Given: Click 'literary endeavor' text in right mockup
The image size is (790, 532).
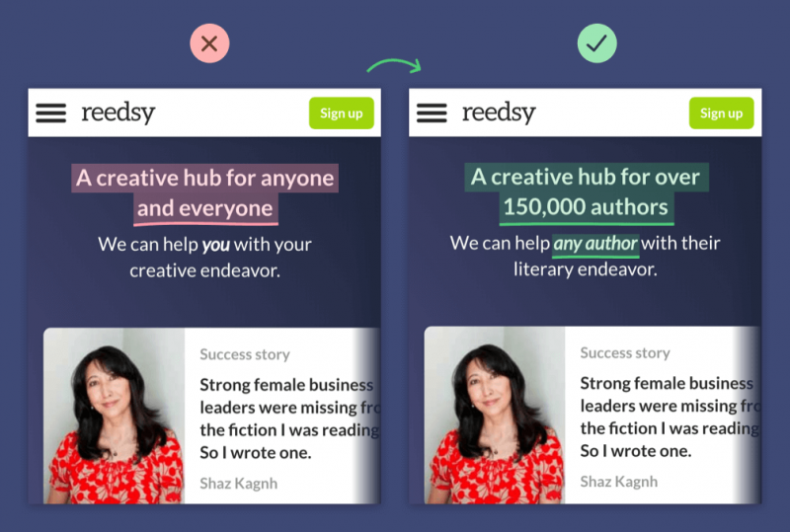Looking at the screenshot, I should [586, 269].
